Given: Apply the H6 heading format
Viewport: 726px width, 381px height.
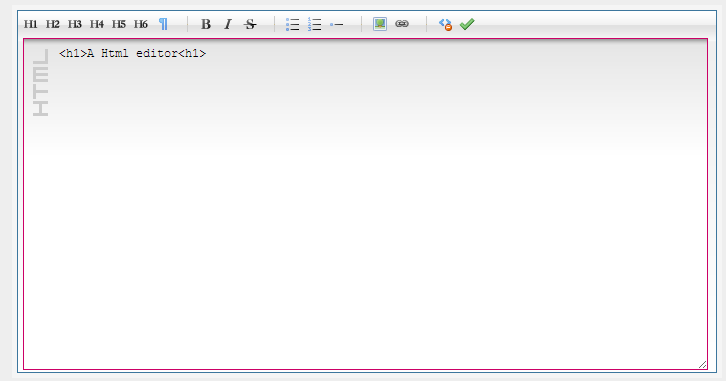Looking at the screenshot, I should pyautogui.click(x=141, y=24).
